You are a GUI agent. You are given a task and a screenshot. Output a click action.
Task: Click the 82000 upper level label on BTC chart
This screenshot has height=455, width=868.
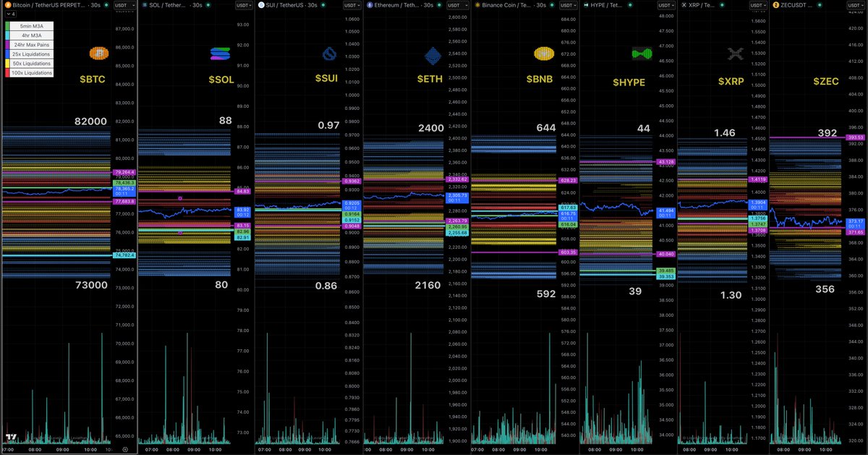click(x=91, y=121)
